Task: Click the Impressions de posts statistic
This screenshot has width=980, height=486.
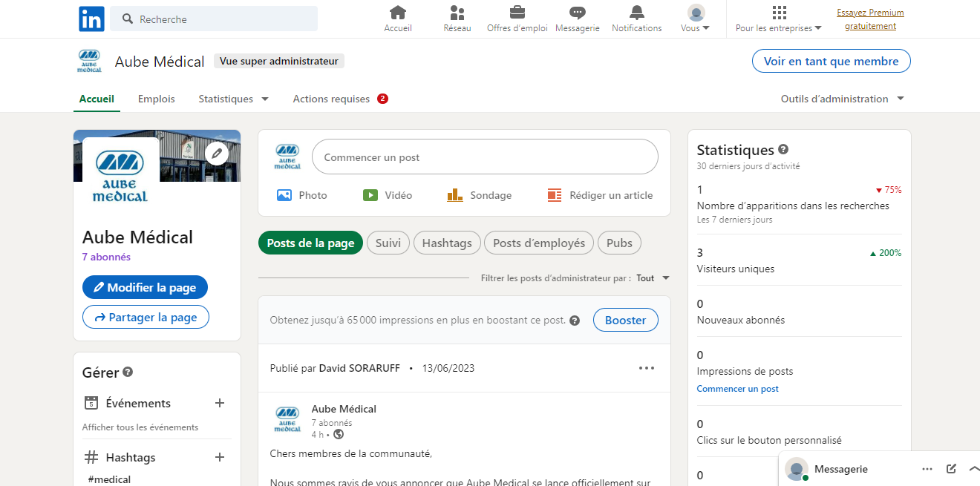Action: pyautogui.click(x=745, y=371)
